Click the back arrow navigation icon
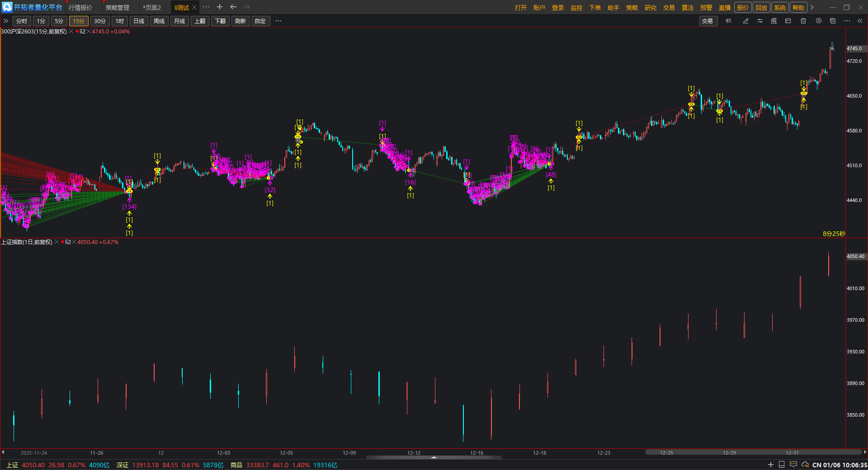 click(233, 7)
